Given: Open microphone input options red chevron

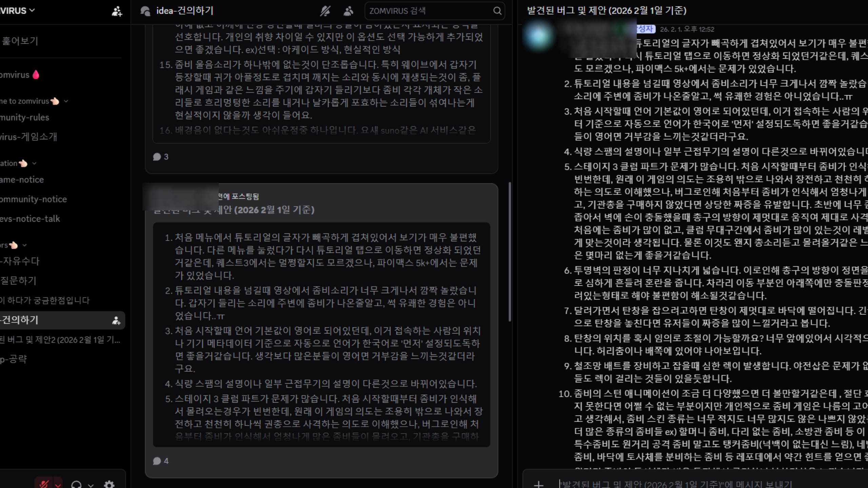Looking at the screenshot, I should (58, 485).
